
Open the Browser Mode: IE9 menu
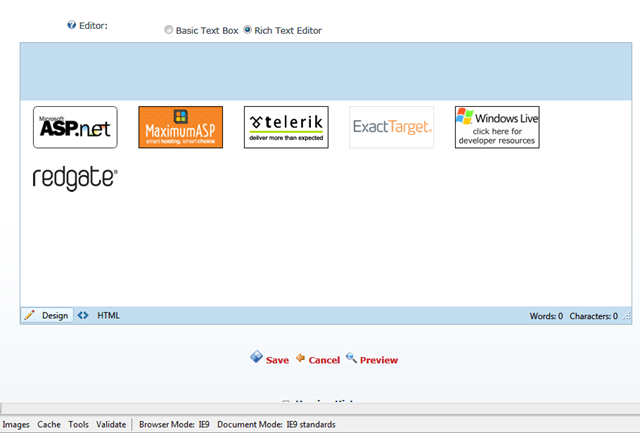coord(174,424)
